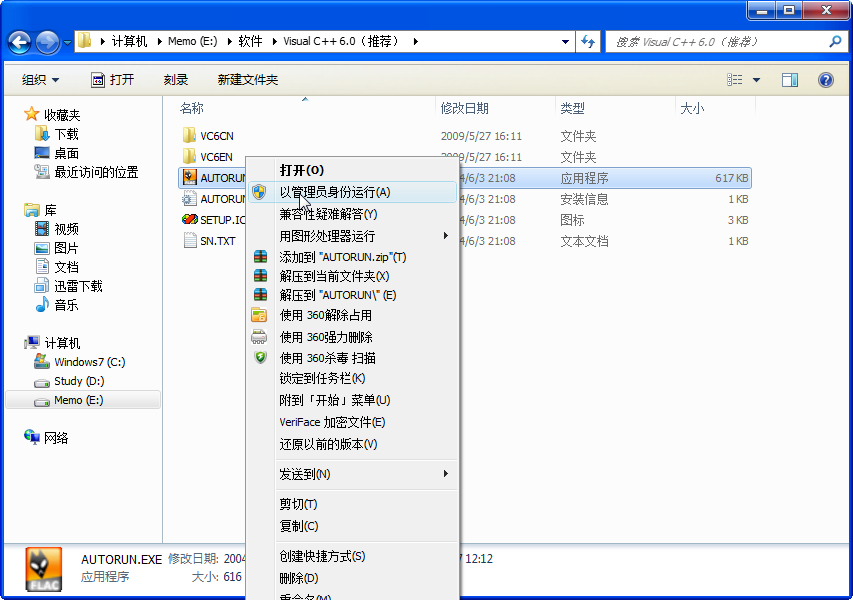853x600 pixels.
Task: Open the recent pages dropdown arrow
Action: tap(67, 42)
